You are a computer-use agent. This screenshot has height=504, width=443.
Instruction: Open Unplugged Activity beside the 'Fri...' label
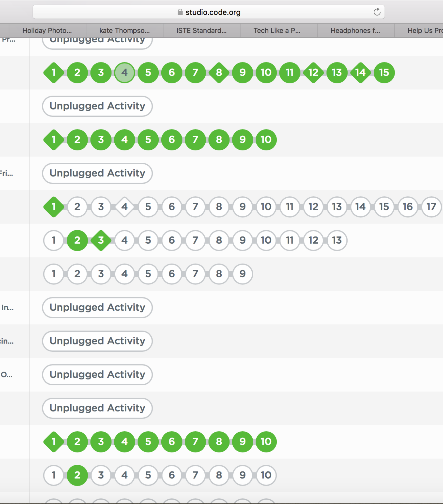tap(97, 173)
